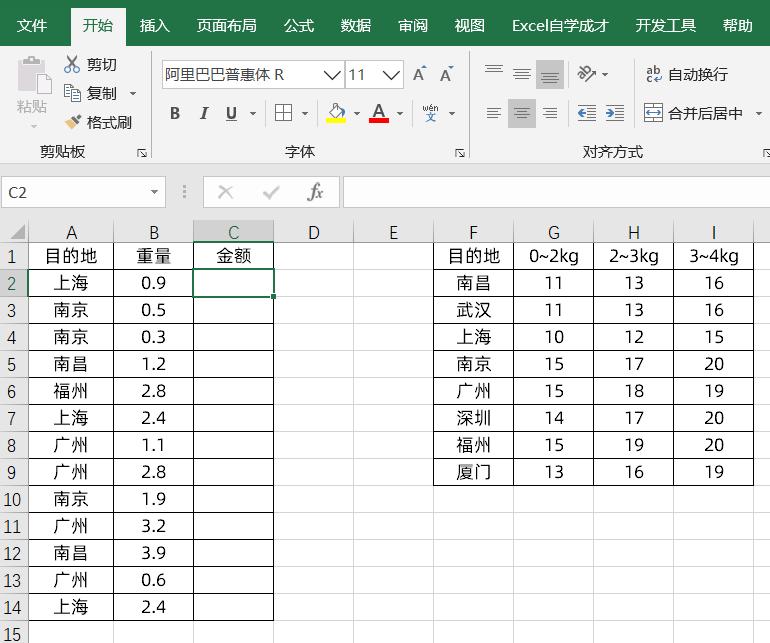Apply cell borders icon
The width and height of the screenshot is (770, 643).
pyautogui.click(x=283, y=113)
